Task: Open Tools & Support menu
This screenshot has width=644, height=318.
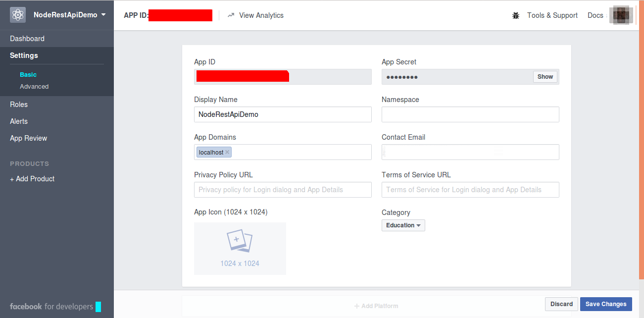Action: [x=552, y=15]
